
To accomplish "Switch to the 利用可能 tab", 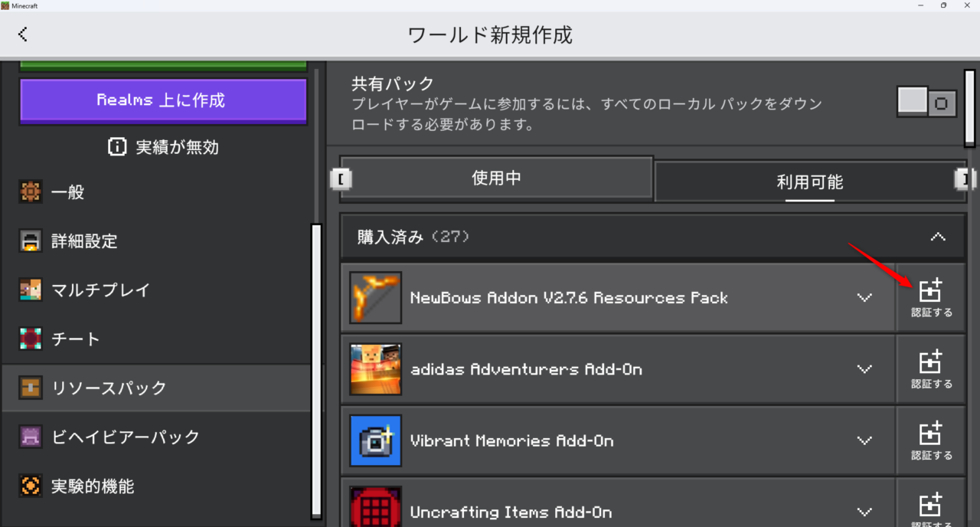I will (x=809, y=182).
